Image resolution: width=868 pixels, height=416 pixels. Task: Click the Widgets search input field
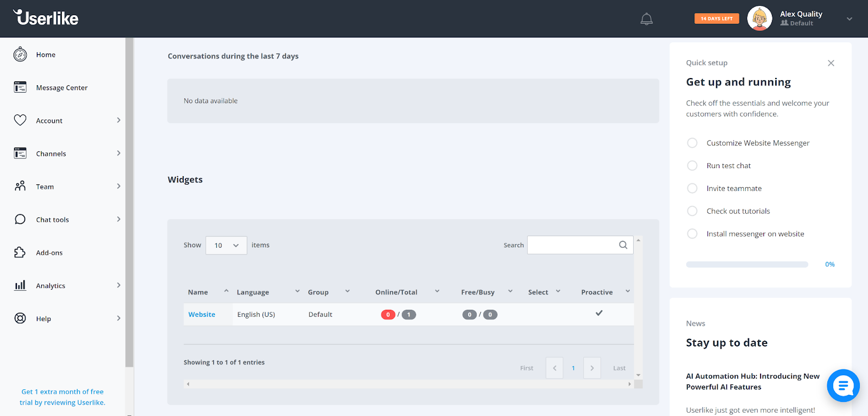(571, 245)
